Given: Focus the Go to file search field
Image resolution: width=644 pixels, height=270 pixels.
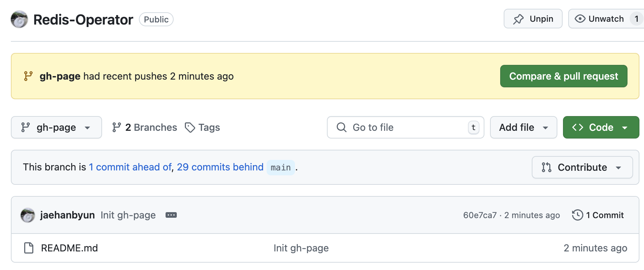Looking at the screenshot, I should tap(405, 127).
